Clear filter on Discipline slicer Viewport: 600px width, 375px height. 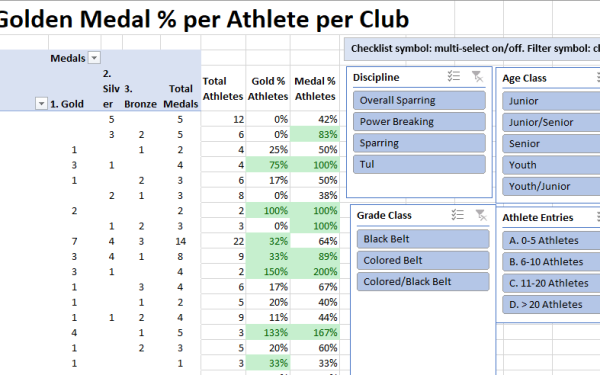tap(477, 76)
